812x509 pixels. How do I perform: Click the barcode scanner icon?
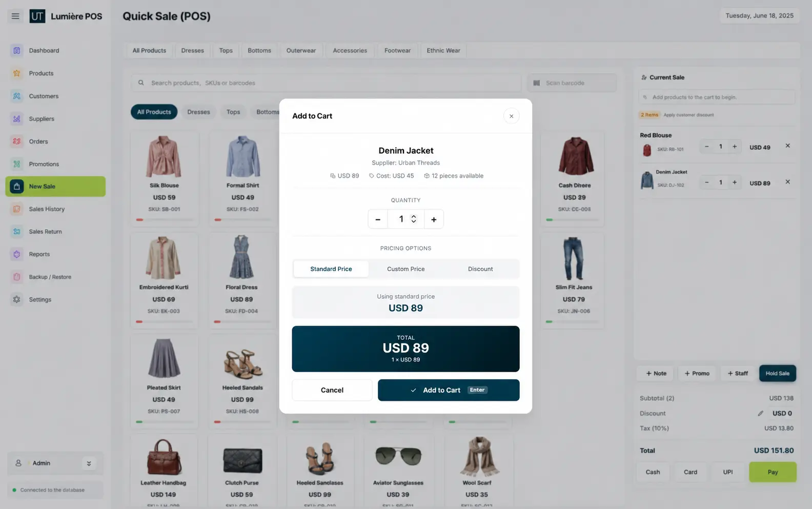pyautogui.click(x=537, y=83)
